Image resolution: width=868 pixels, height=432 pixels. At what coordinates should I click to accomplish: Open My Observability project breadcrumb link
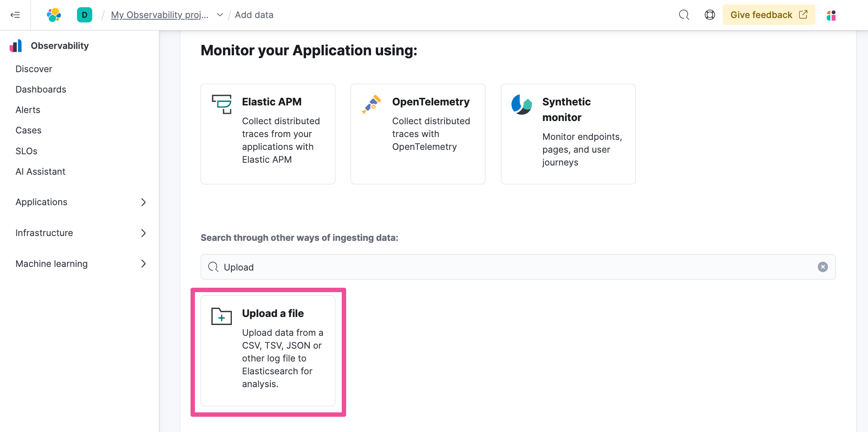(x=160, y=15)
